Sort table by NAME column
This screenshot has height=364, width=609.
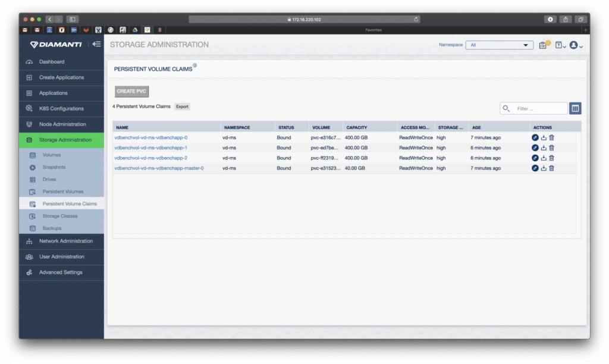click(122, 127)
